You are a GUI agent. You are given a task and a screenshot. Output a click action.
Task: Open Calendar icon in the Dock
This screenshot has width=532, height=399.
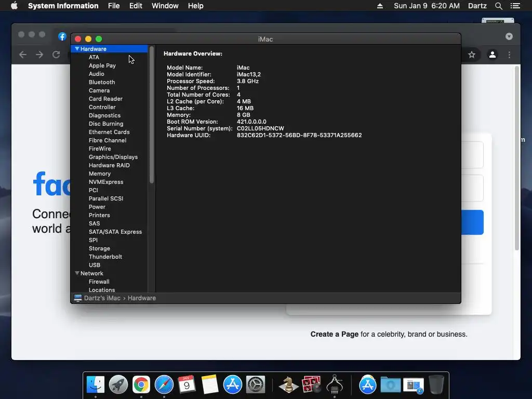point(187,384)
